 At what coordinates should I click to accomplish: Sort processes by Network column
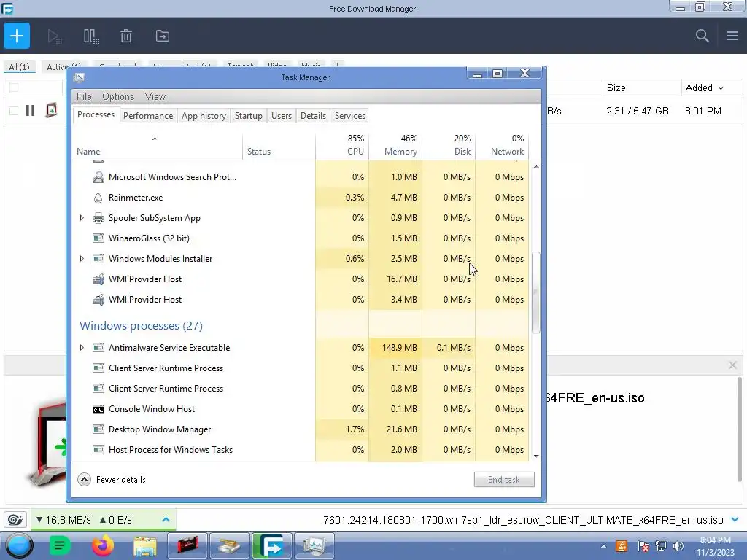pos(502,145)
